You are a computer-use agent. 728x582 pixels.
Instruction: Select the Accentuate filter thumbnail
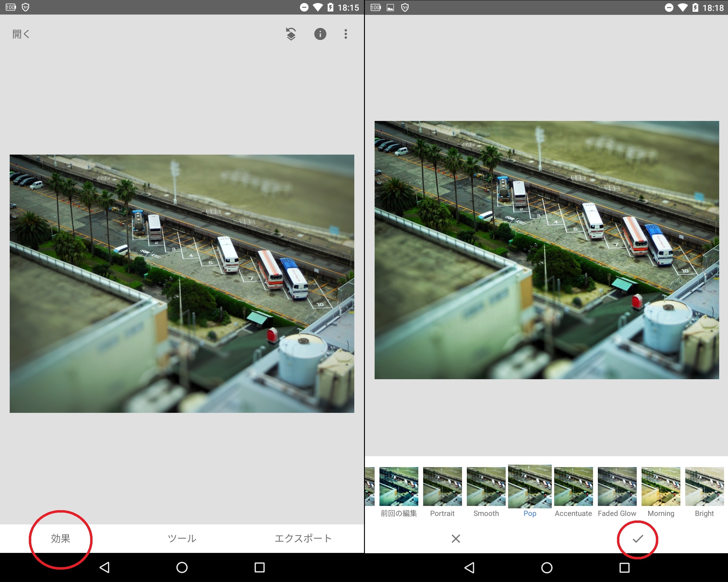pyautogui.click(x=573, y=487)
